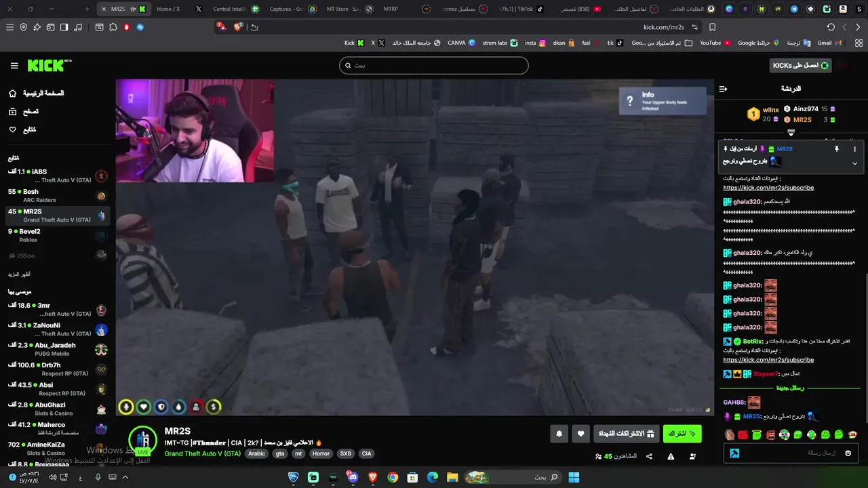Open the following sidebar item
The width and height of the screenshot is (868, 488).
[22, 130]
